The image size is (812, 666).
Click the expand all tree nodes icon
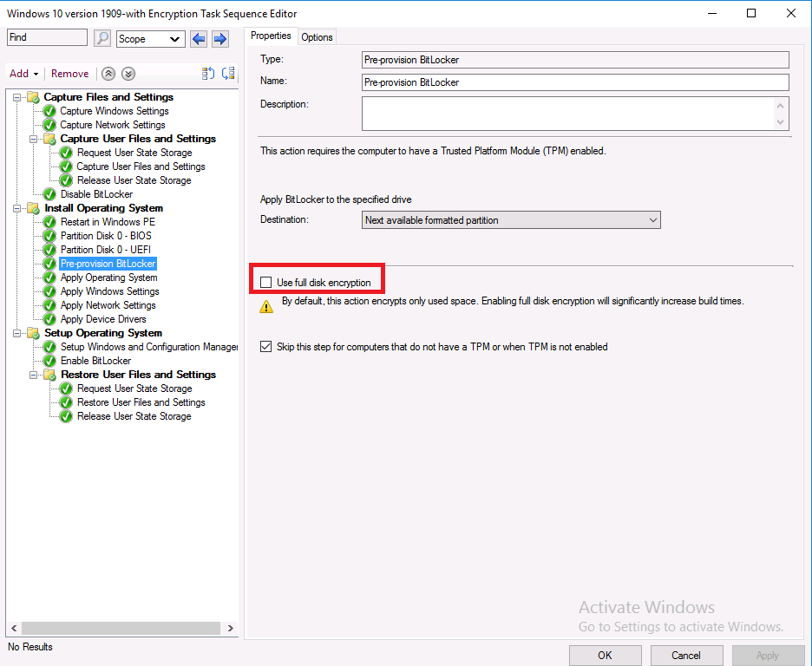point(207,74)
